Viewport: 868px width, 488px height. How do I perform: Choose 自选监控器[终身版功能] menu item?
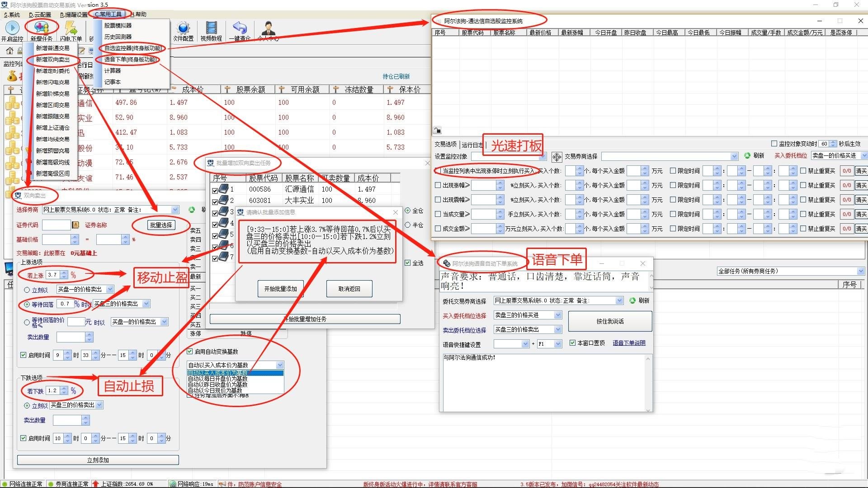point(133,48)
